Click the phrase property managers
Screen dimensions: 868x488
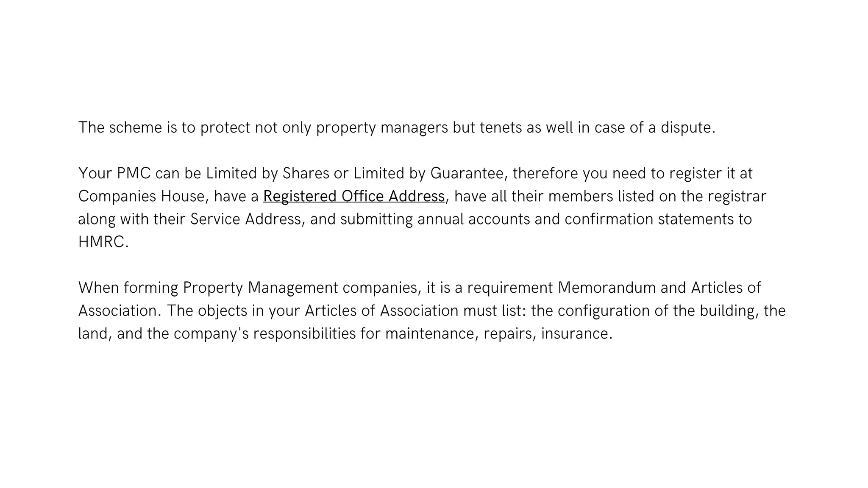click(x=382, y=128)
